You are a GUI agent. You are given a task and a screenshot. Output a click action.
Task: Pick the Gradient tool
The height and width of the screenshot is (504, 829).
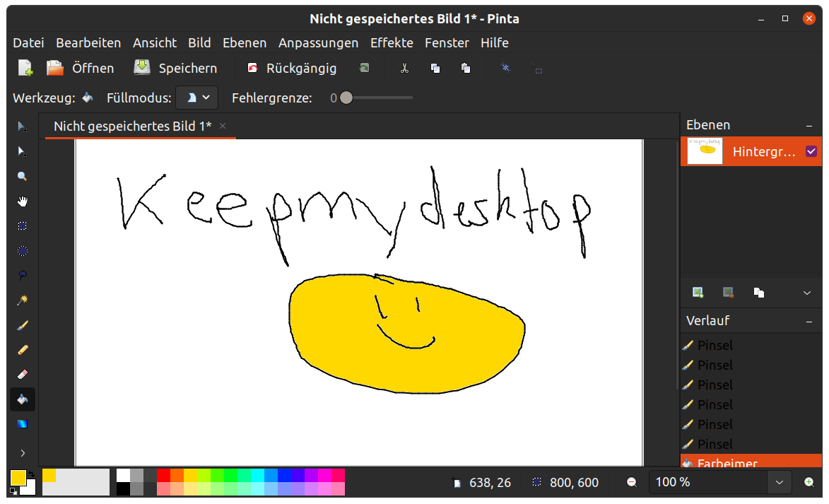click(x=23, y=424)
